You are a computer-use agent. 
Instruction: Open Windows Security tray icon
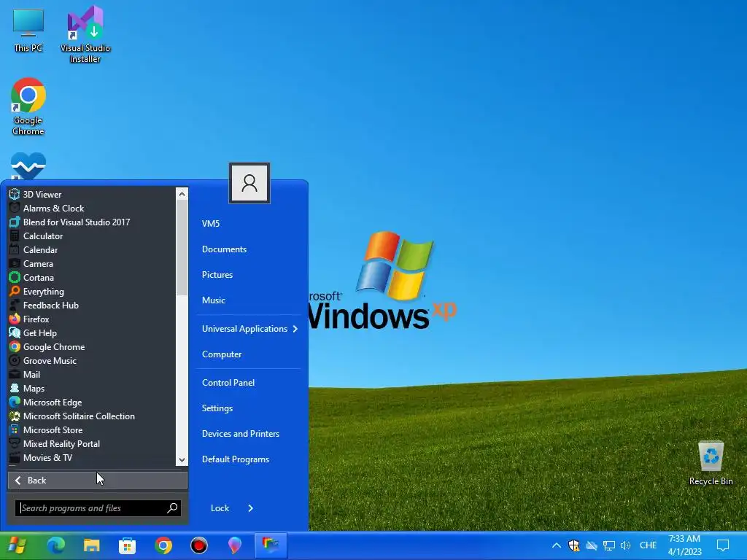click(573, 545)
